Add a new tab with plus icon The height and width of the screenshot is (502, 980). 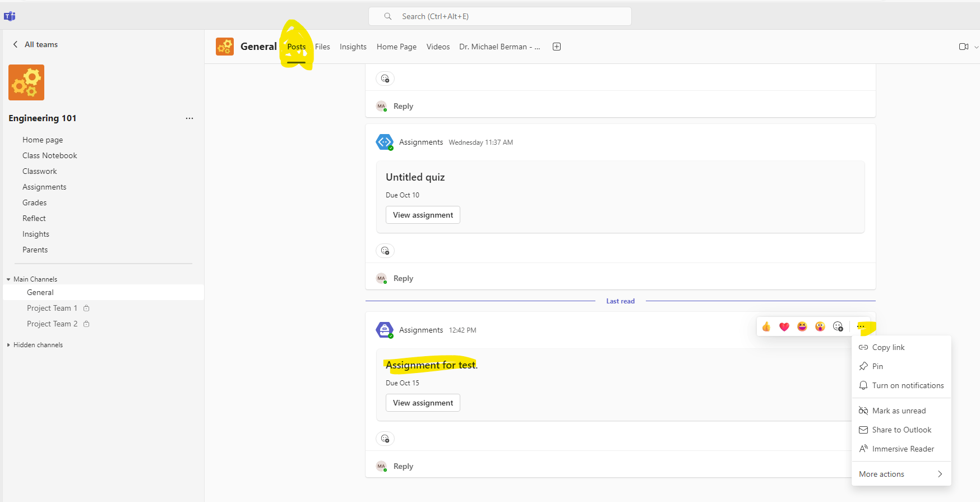pos(557,47)
